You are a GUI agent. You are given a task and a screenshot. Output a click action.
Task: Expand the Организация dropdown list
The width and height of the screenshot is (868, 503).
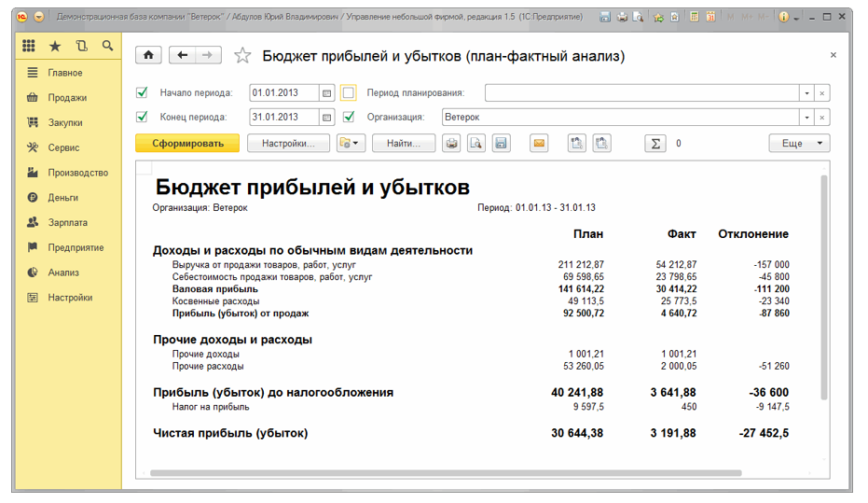[x=806, y=118]
